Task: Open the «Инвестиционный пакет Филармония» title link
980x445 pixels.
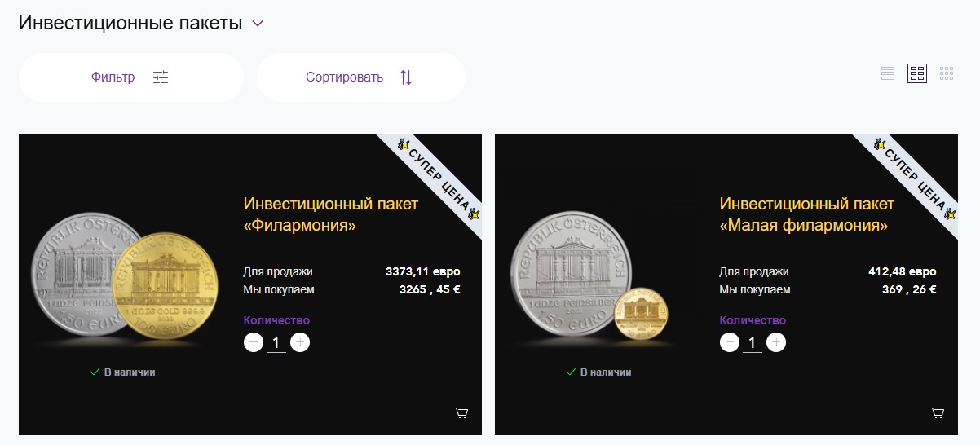Action: click(330, 214)
